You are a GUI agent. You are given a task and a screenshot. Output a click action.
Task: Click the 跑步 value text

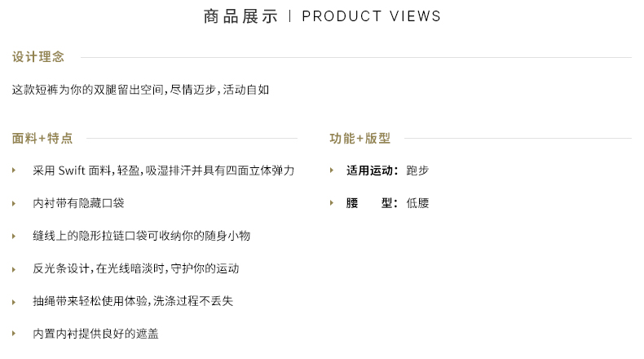[417, 171]
